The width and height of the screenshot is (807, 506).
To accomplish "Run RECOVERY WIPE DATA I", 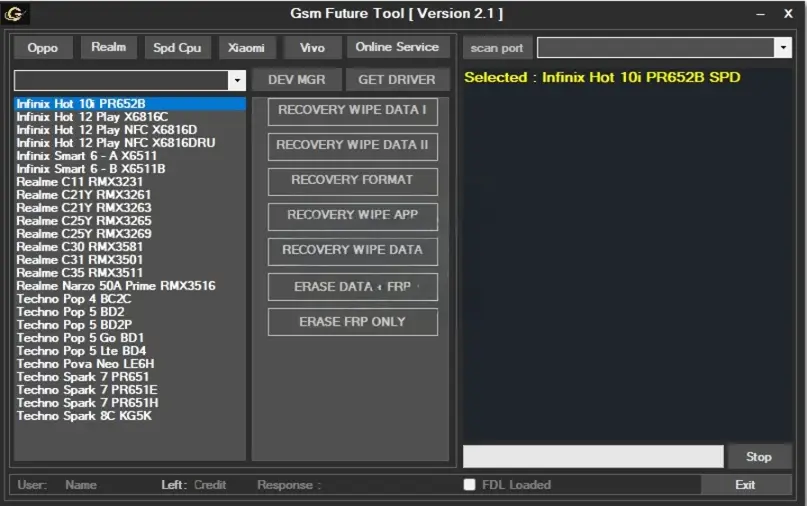I will tap(352, 110).
